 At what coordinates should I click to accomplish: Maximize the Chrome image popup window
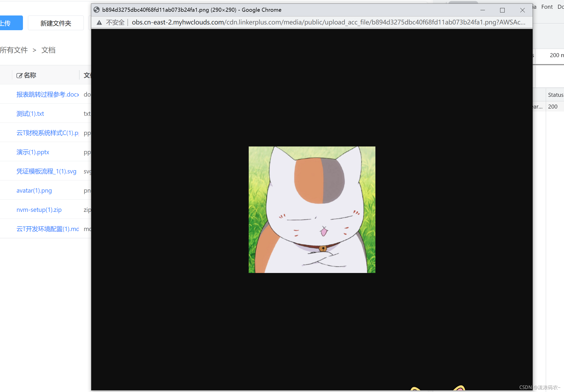point(502,10)
